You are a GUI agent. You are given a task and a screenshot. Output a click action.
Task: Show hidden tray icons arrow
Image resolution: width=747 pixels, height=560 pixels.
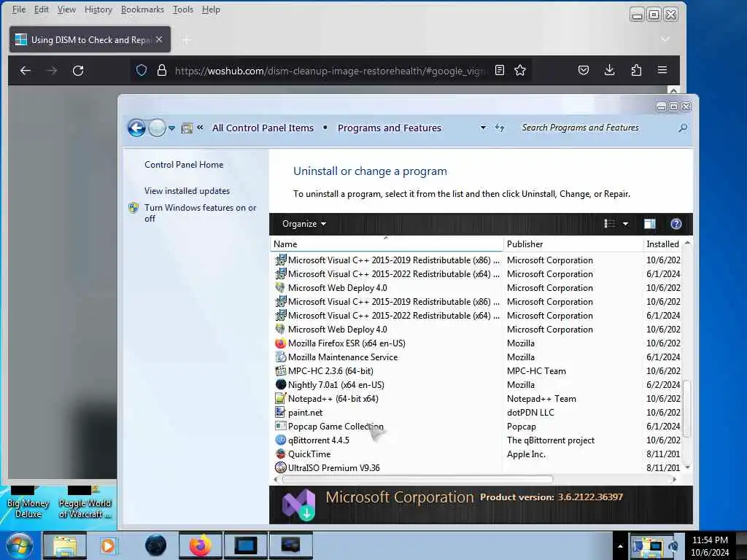point(620,547)
